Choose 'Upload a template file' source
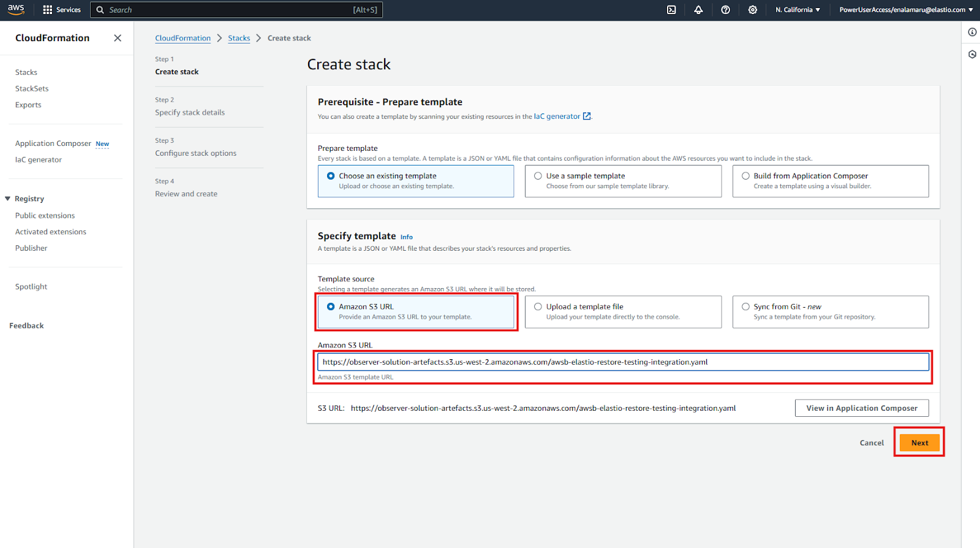Screen dimensions: 980x548 [538, 306]
